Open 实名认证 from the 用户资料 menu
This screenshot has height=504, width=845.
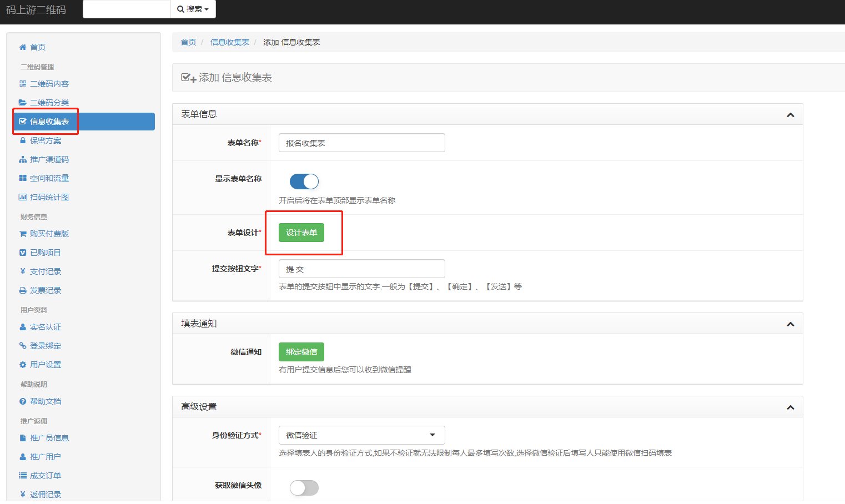click(x=46, y=327)
